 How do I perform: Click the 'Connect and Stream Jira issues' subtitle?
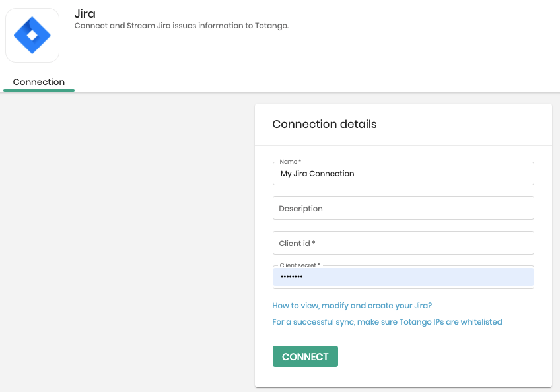point(182,26)
